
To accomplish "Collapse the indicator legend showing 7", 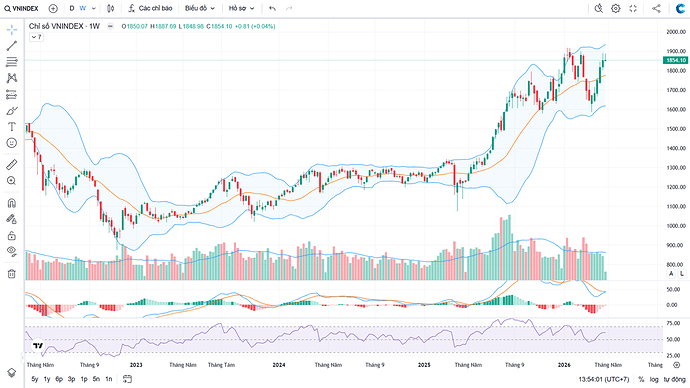I will tap(36, 37).
